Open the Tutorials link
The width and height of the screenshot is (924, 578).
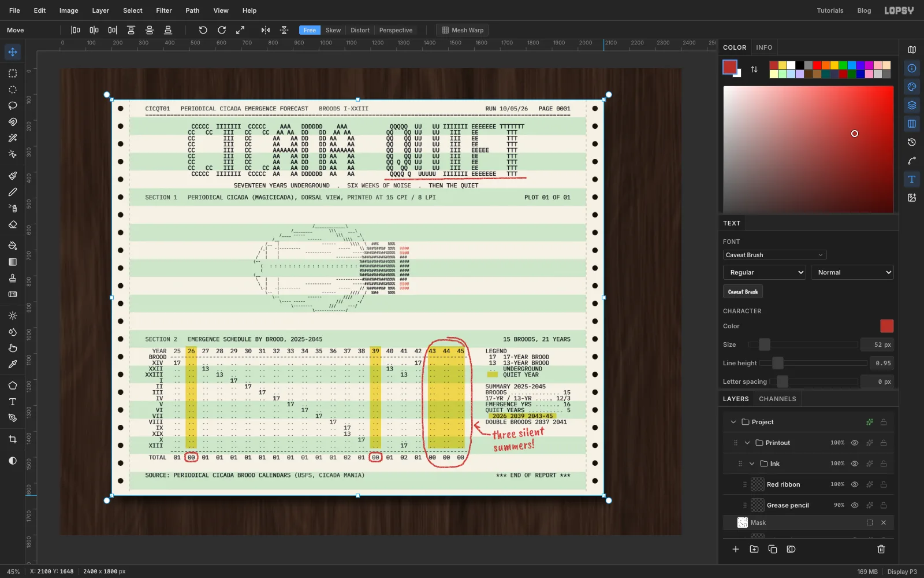pyautogui.click(x=830, y=10)
